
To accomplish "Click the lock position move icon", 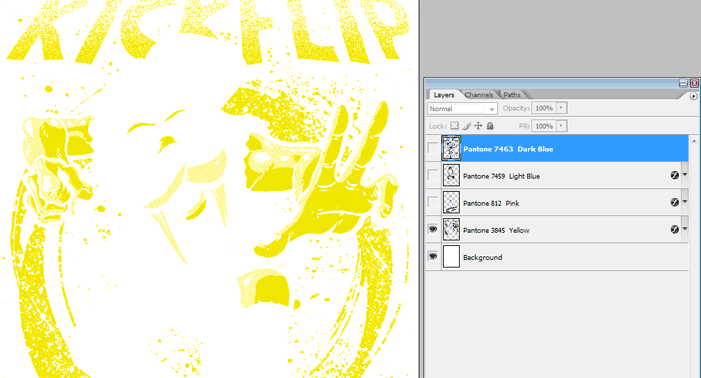I will pyautogui.click(x=478, y=126).
